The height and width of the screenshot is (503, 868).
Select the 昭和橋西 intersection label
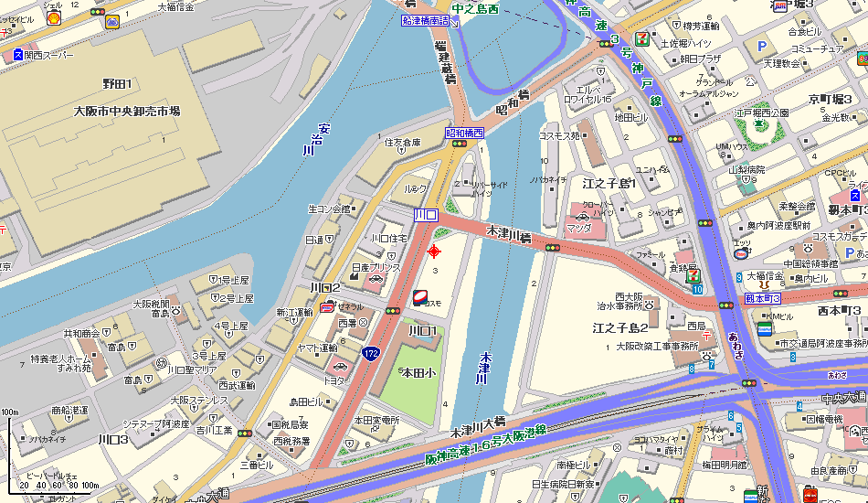coord(465,133)
